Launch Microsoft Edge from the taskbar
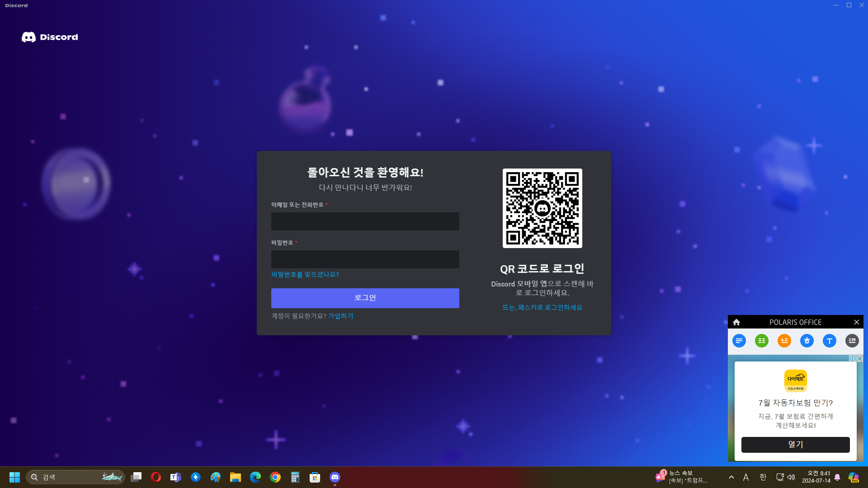868x488 pixels. click(x=255, y=477)
